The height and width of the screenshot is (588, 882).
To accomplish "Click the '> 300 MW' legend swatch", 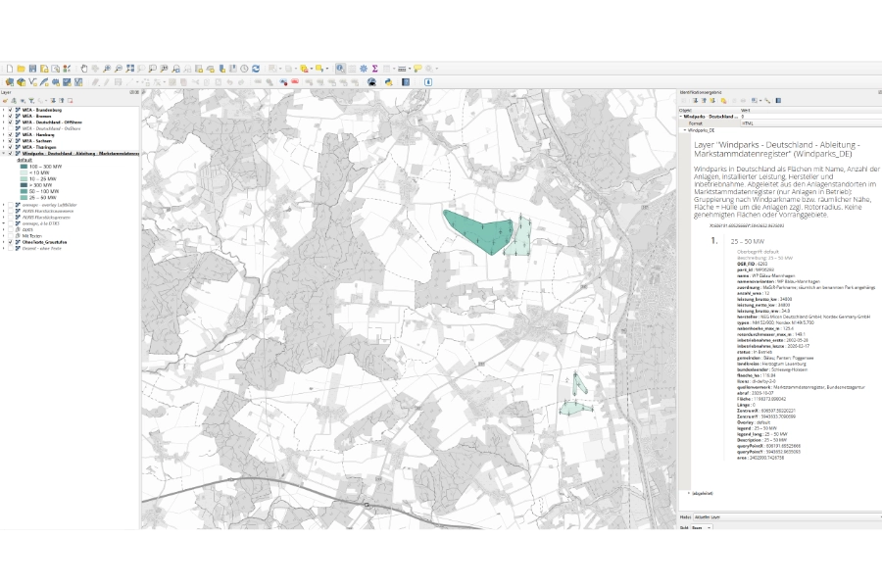I will tap(24, 185).
